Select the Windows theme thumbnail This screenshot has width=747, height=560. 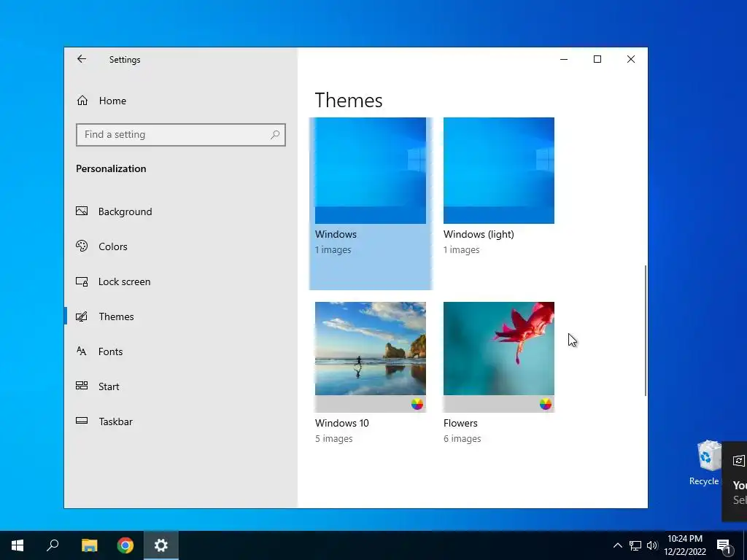coord(370,171)
